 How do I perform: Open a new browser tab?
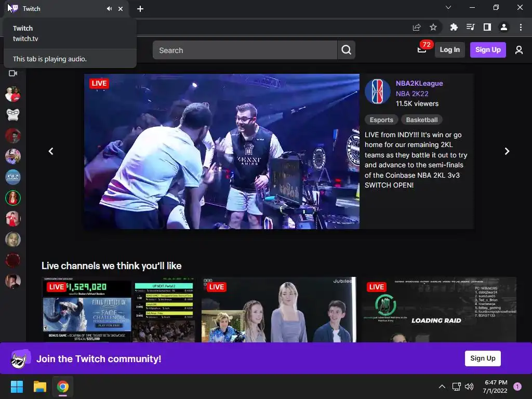tap(140, 9)
